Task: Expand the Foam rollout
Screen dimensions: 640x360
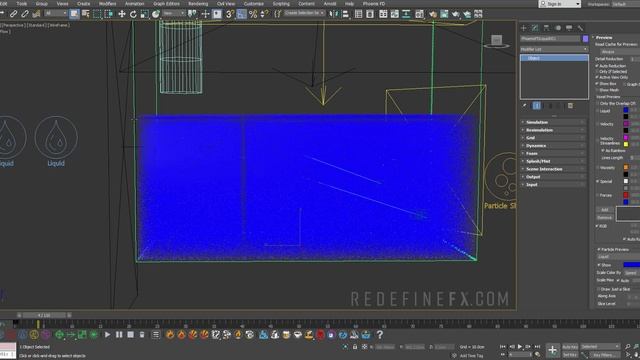Action: (553, 153)
